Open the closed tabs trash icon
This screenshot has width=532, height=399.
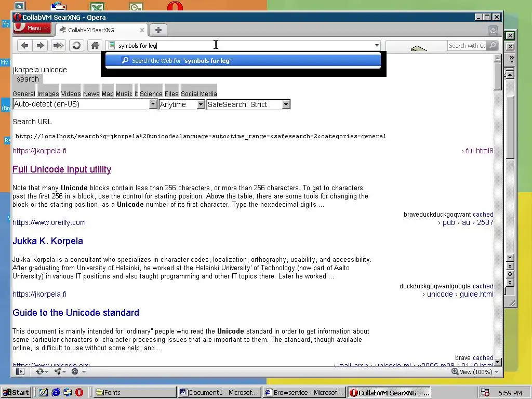click(x=493, y=31)
